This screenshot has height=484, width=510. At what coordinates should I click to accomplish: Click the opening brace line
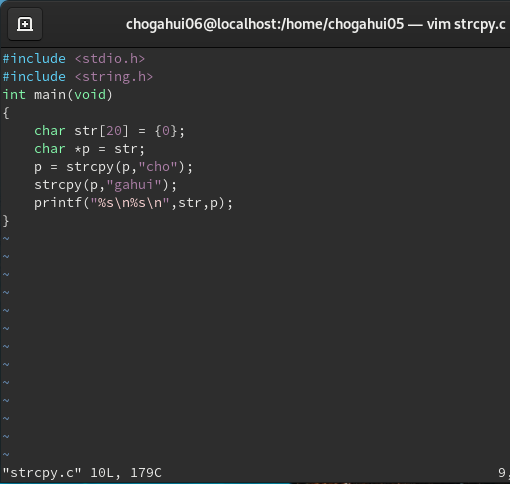click(6, 113)
